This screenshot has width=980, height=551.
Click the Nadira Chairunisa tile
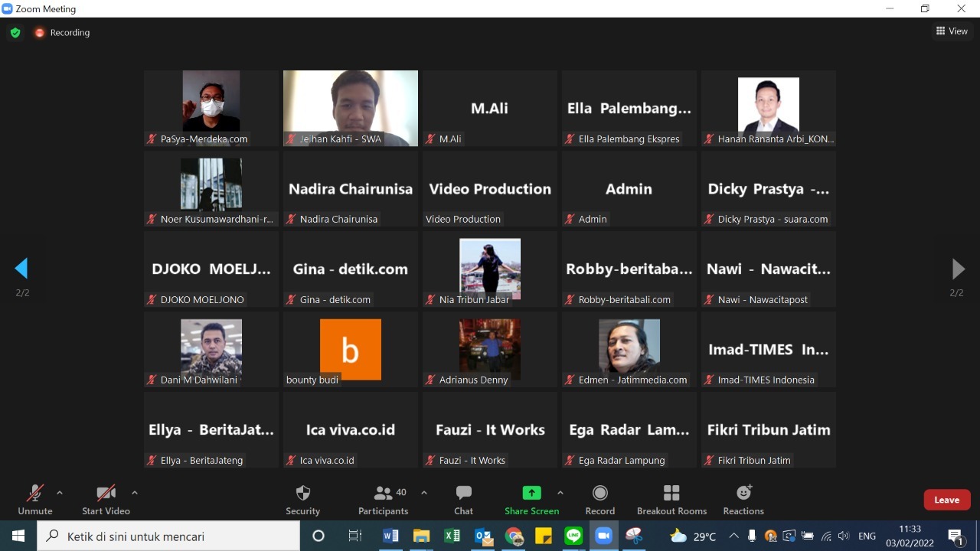(x=351, y=188)
